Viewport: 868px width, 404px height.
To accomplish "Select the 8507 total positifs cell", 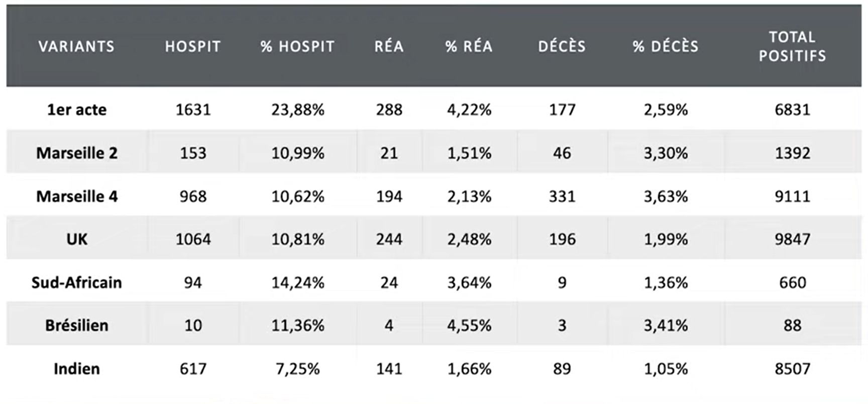I will coord(792,369).
